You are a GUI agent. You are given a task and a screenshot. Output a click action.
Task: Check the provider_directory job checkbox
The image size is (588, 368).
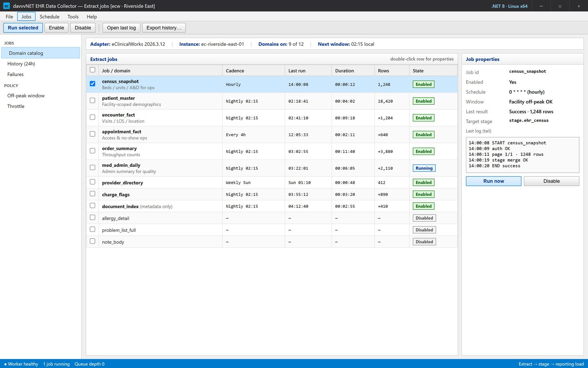click(x=93, y=182)
